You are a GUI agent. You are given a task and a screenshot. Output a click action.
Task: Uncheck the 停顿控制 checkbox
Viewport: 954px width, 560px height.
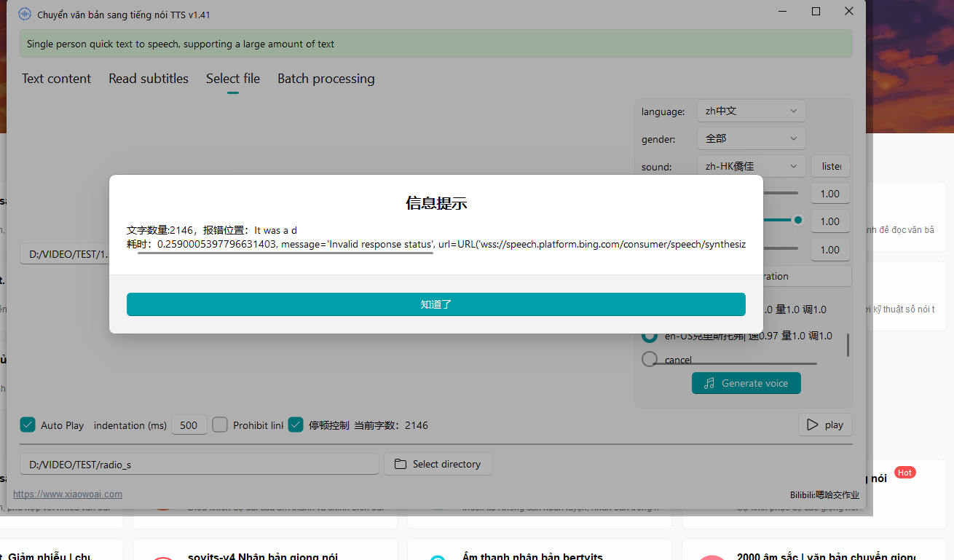click(296, 425)
